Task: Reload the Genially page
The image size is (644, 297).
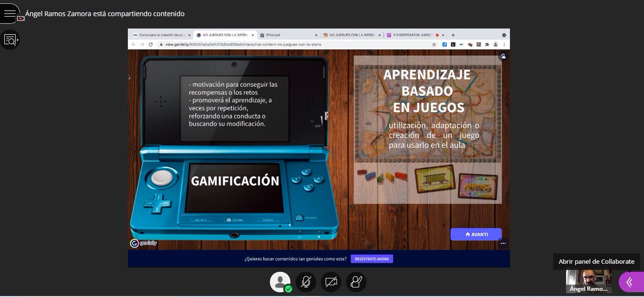Action: [x=151, y=44]
